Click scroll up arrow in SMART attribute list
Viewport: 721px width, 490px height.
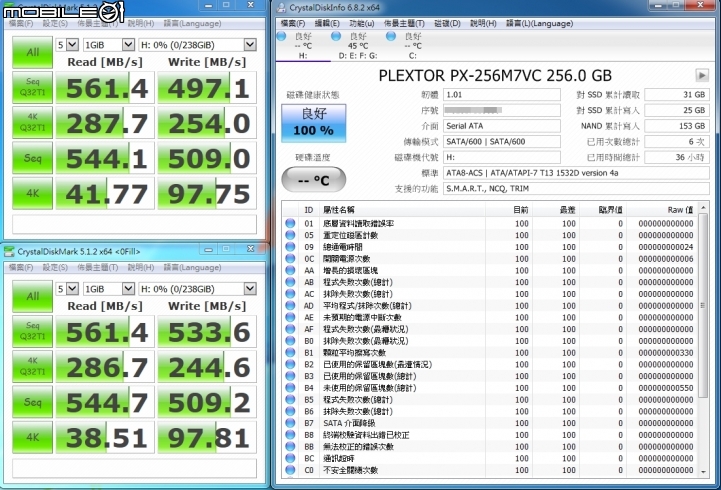703,208
